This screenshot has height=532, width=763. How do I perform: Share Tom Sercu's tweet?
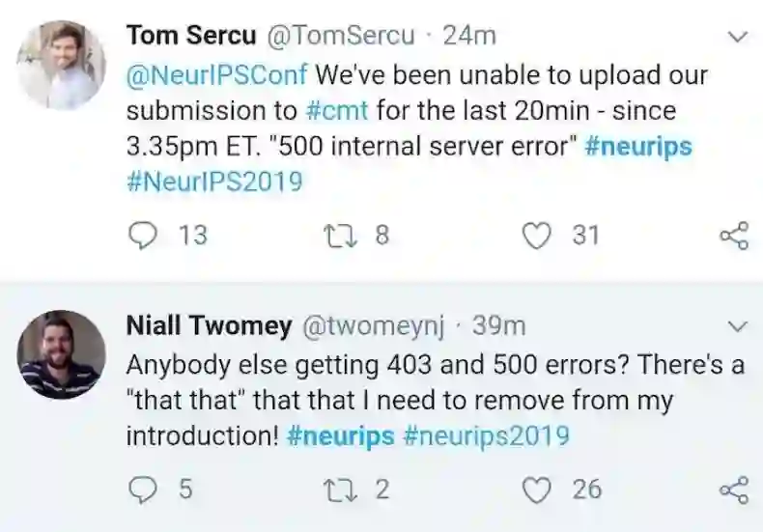click(734, 236)
